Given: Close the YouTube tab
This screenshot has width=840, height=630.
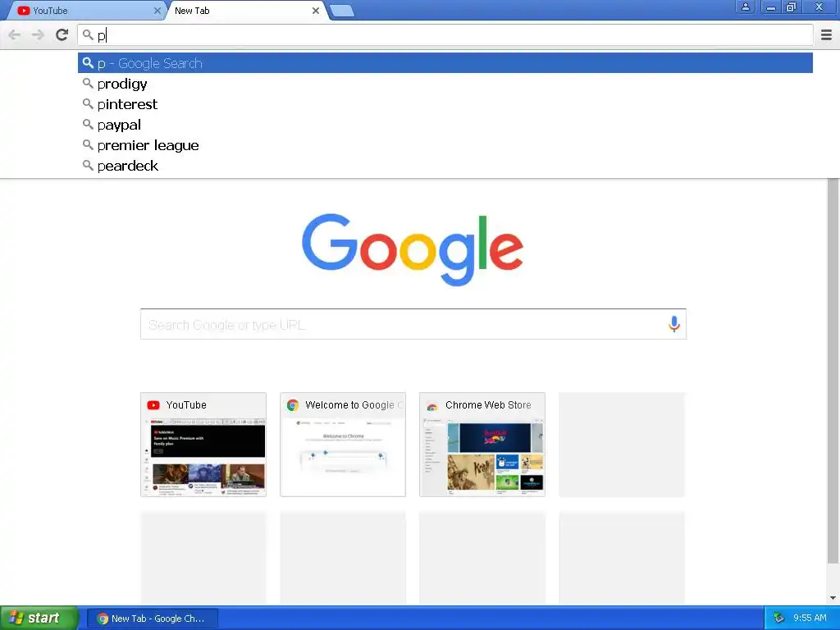Looking at the screenshot, I should (x=157, y=11).
